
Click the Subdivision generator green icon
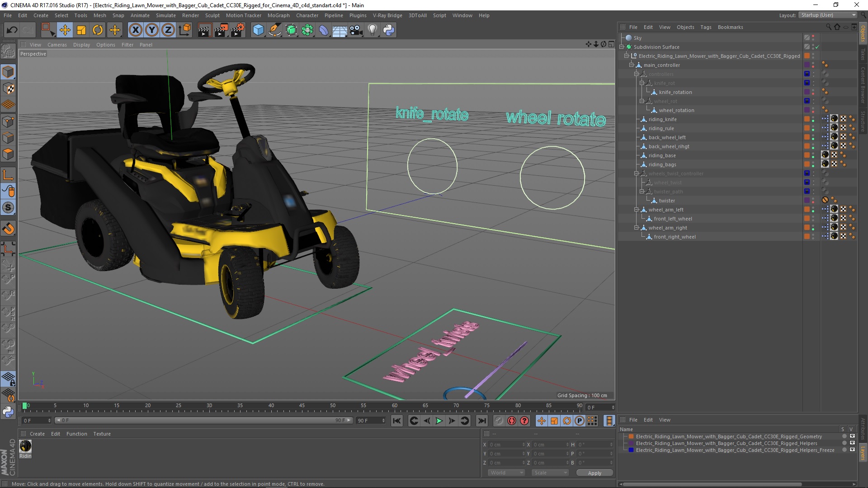coord(291,30)
